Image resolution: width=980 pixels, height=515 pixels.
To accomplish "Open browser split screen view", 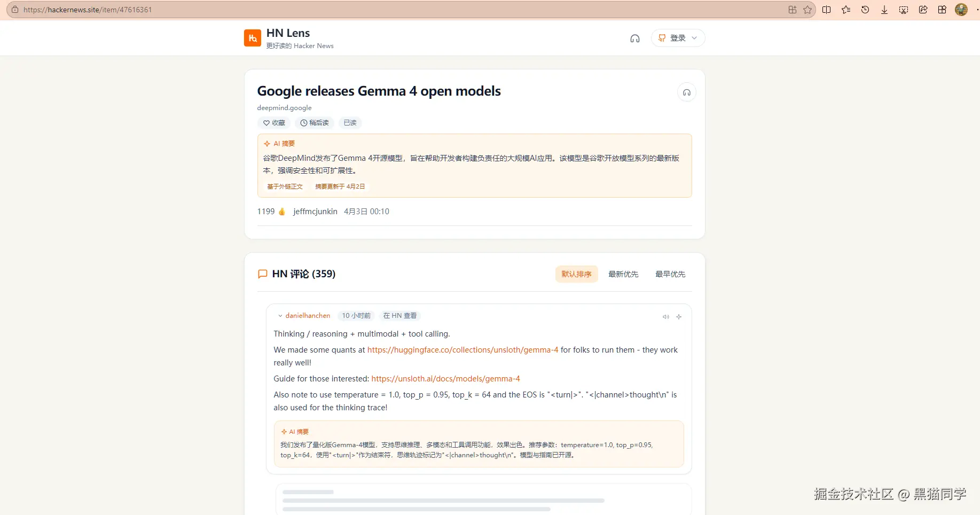I will click(827, 10).
